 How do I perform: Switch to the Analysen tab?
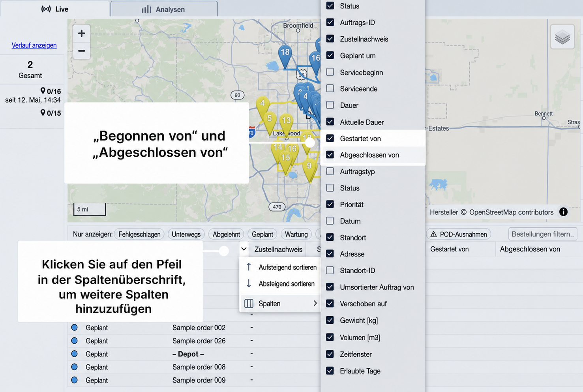164,9
